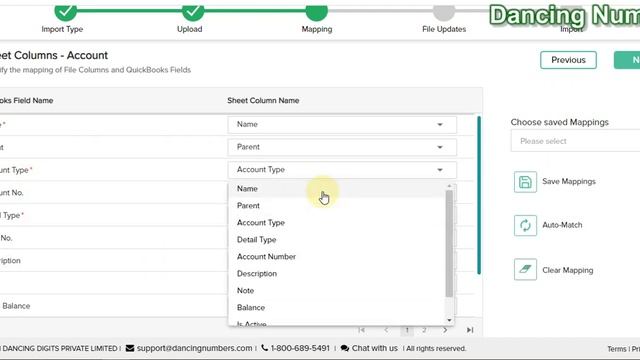The height and width of the screenshot is (360, 640).
Task: Click the 1-800-689-5491 phone number
Action: (300, 348)
